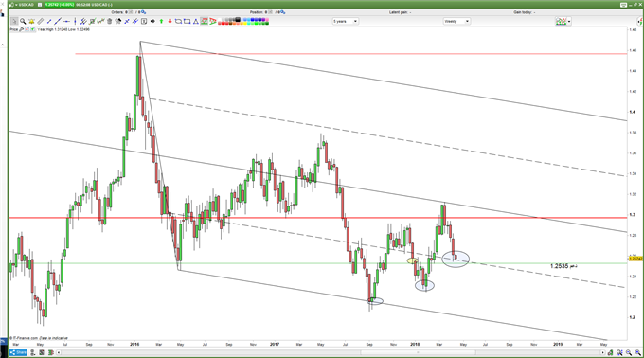Open the price alert bell tool
Viewport: 644px width, 358px height.
[x=31, y=21]
